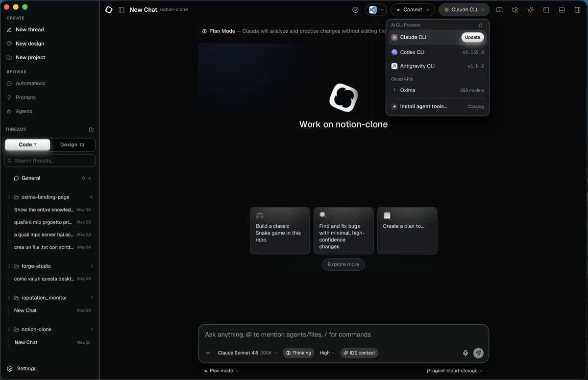Click the Explore more button
This screenshot has width=588, height=380.
tap(343, 264)
